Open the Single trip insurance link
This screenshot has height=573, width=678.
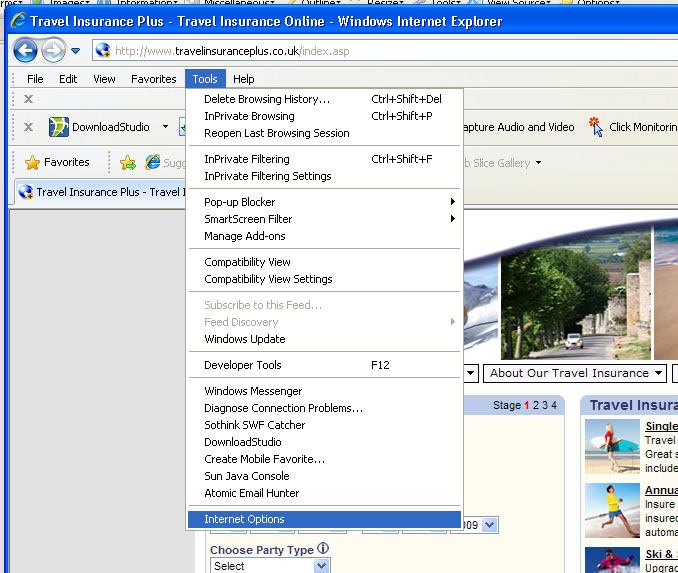[x=662, y=426]
